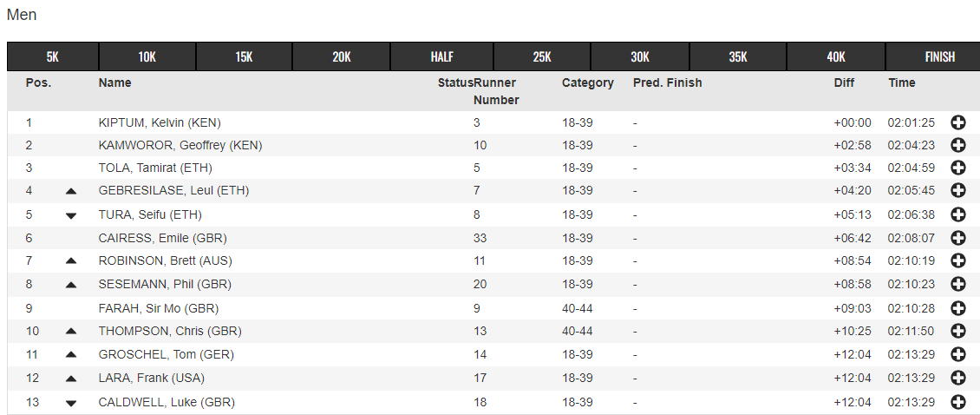Click runner name KIPTUM, Kelvin (KEN)
This screenshot has width=980, height=415.
[x=160, y=122]
